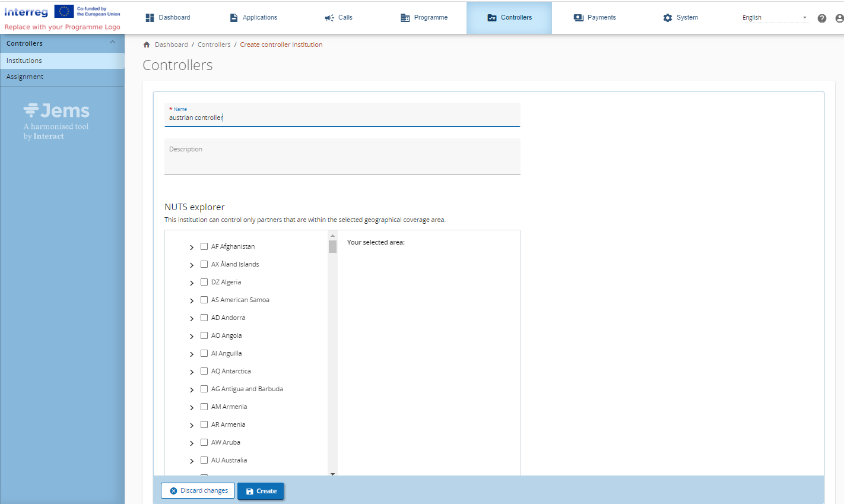844x504 pixels.
Task: Click the Payments money icon
Action: pos(579,18)
